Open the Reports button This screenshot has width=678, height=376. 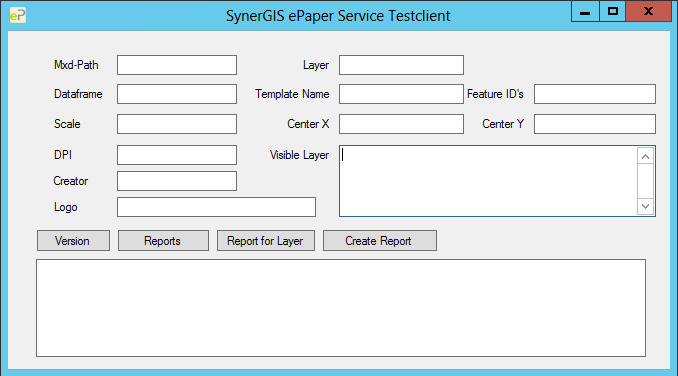point(163,241)
